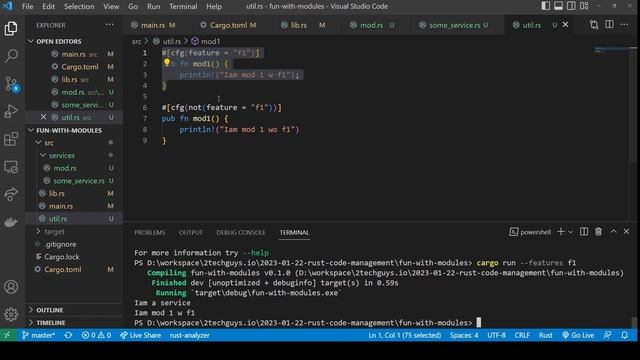This screenshot has width=640, height=360.
Task: Click the feedback icon in status bar
Action: (x=607, y=335)
